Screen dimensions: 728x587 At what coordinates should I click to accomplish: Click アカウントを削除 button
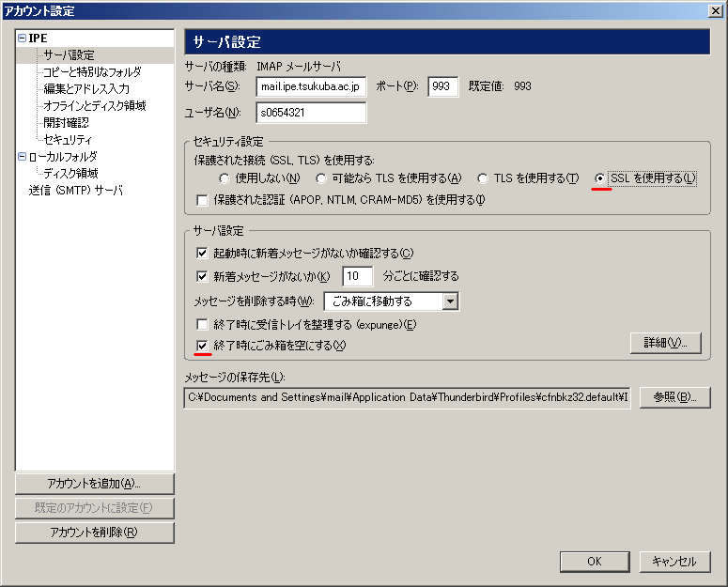95,533
